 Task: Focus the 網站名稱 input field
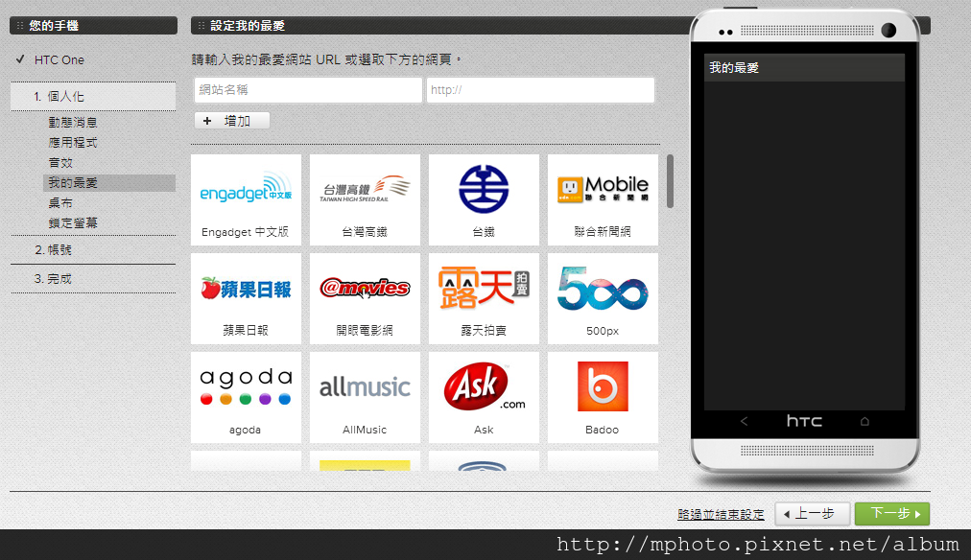pyautogui.click(x=308, y=90)
